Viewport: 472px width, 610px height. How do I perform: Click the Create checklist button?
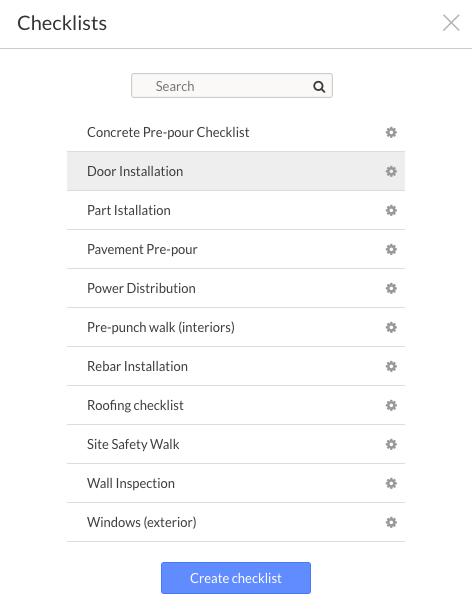pos(236,578)
